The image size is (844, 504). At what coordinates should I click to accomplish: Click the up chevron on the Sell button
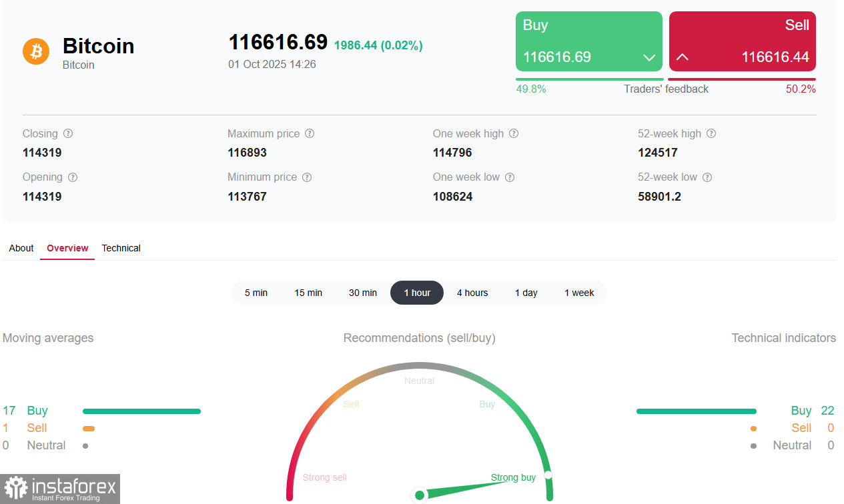(x=682, y=57)
